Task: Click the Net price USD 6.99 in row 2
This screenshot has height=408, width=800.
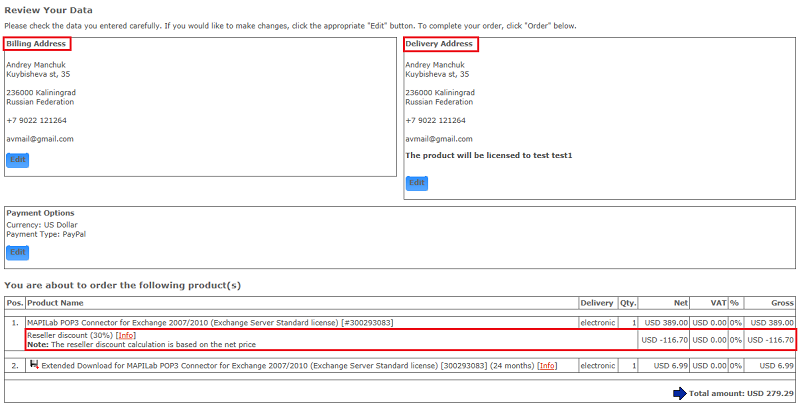Action: (671, 366)
